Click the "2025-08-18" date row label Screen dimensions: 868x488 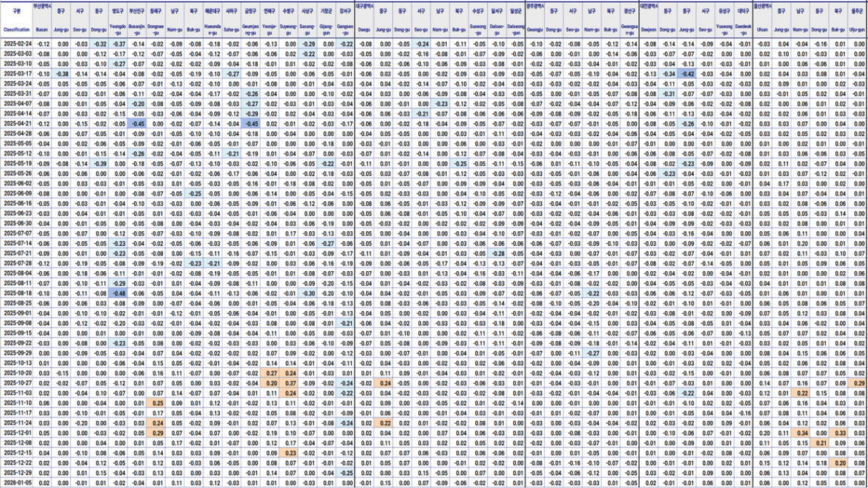tap(16, 293)
